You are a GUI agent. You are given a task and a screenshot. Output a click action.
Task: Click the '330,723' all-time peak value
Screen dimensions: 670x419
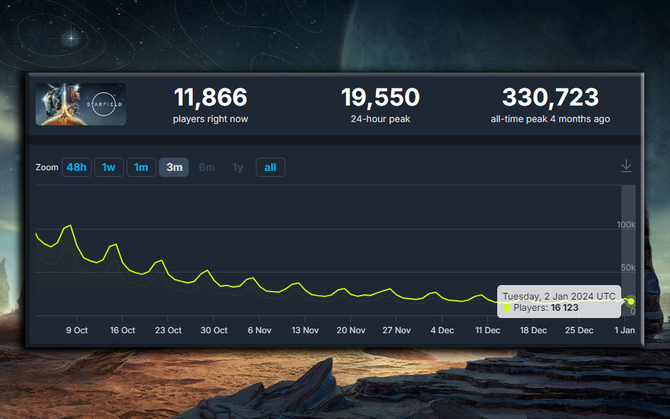click(x=550, y=97)
